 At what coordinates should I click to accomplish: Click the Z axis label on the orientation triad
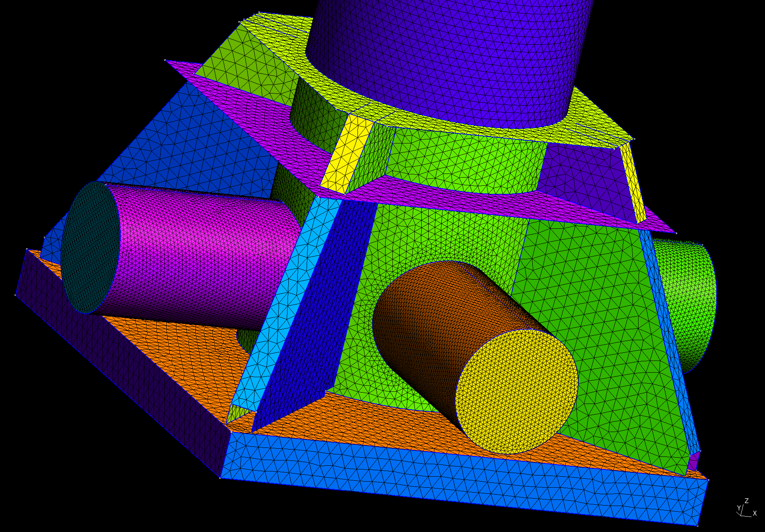(x=746, y=501)
